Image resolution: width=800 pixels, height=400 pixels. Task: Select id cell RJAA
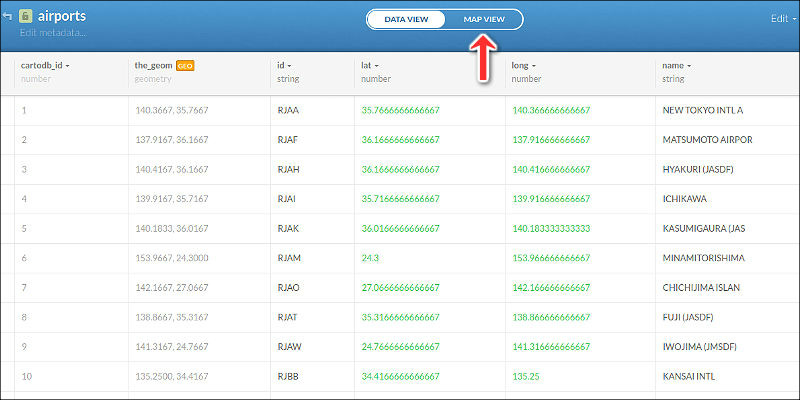288,110
